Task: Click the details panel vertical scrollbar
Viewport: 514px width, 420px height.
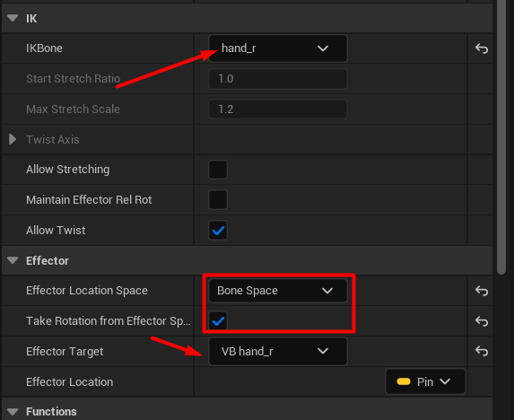Action: pyautogui.click(x=501, y=136)
